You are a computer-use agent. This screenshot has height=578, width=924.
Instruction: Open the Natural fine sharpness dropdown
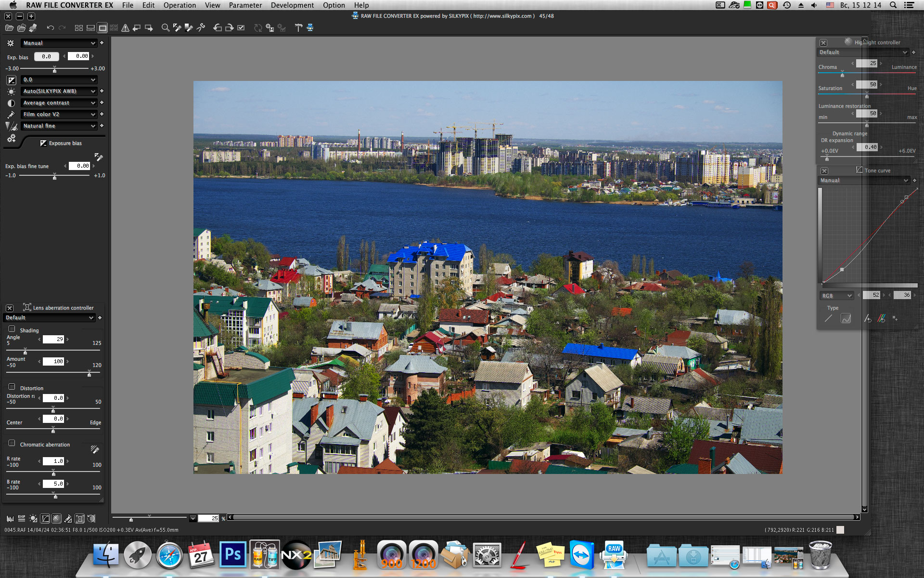[59, 126]
